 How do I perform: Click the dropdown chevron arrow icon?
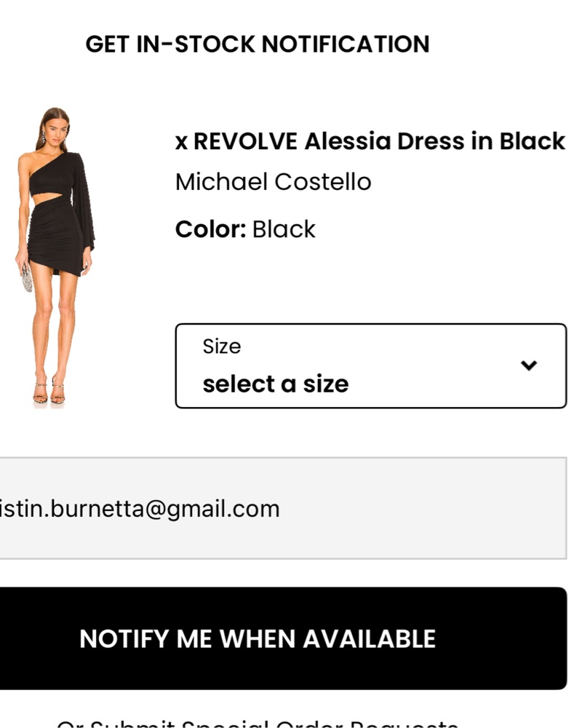pyautogui.click(x=529, y=365)
